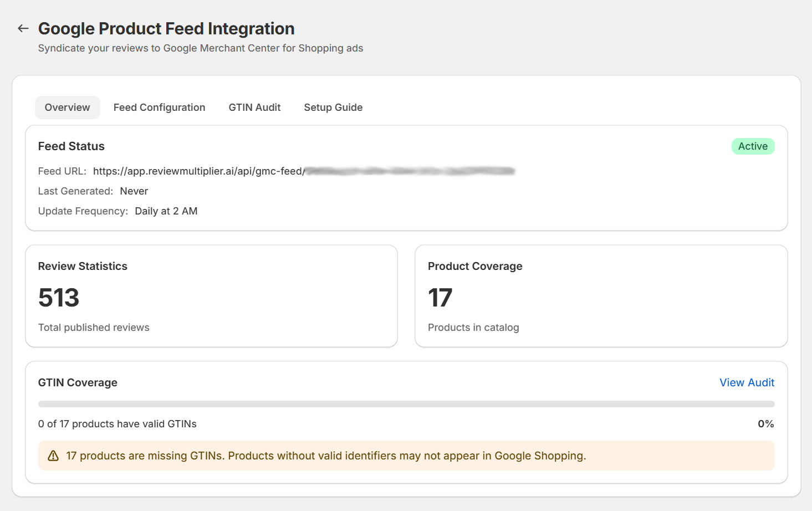Click the 17 products in catalog count

pos(441,298)
